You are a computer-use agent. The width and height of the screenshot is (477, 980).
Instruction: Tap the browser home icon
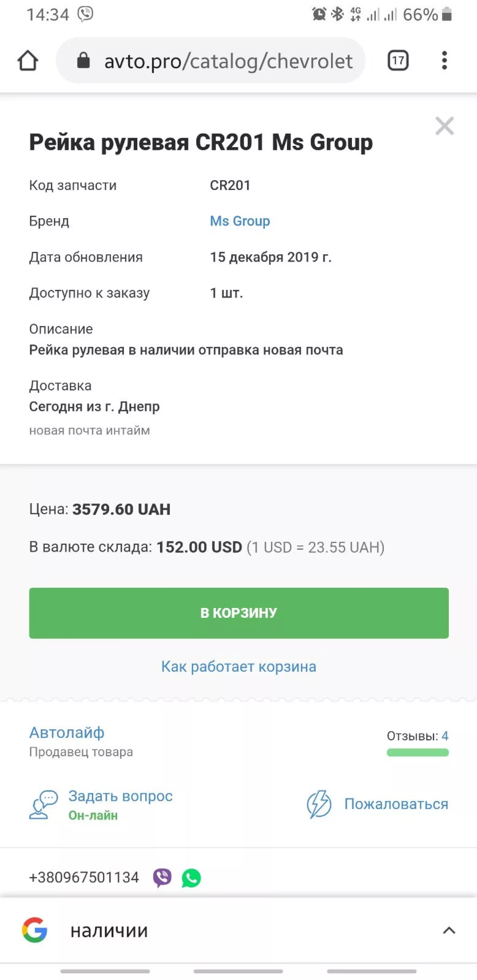click(28, 60)
